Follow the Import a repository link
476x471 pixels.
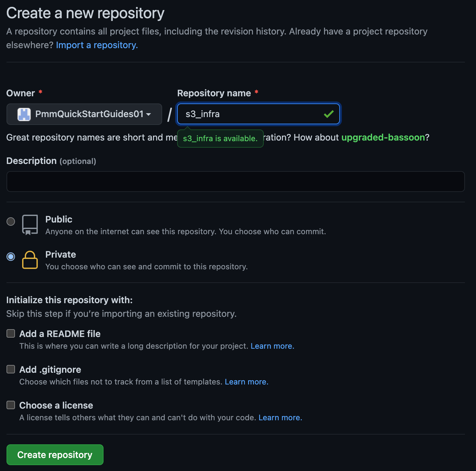[97, 45]
